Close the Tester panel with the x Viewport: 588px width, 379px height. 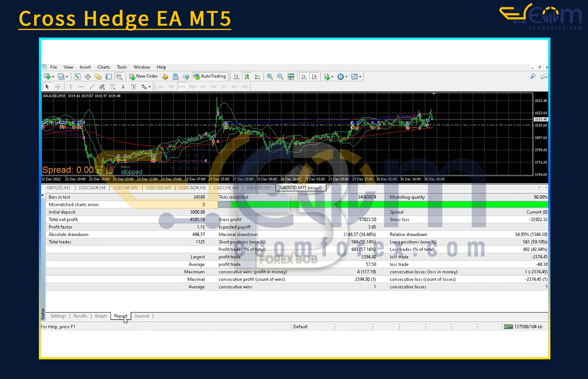coord(42,195)
